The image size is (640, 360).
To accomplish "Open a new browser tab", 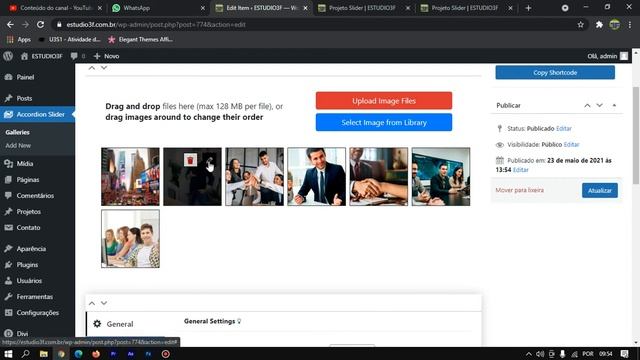I will [528, 8].
